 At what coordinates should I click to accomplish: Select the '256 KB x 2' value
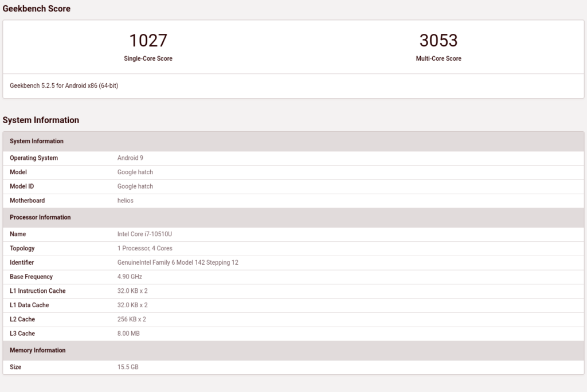(132, 320)
